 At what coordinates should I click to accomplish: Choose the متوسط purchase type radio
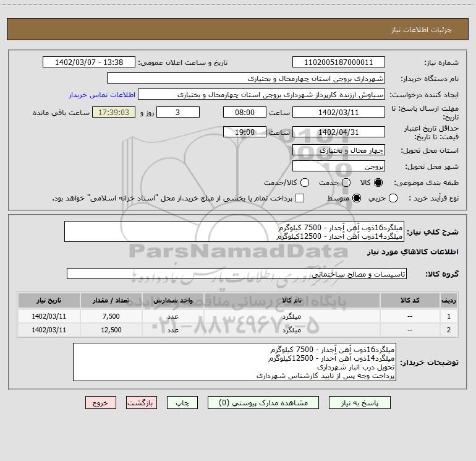(x=357, y=198)
